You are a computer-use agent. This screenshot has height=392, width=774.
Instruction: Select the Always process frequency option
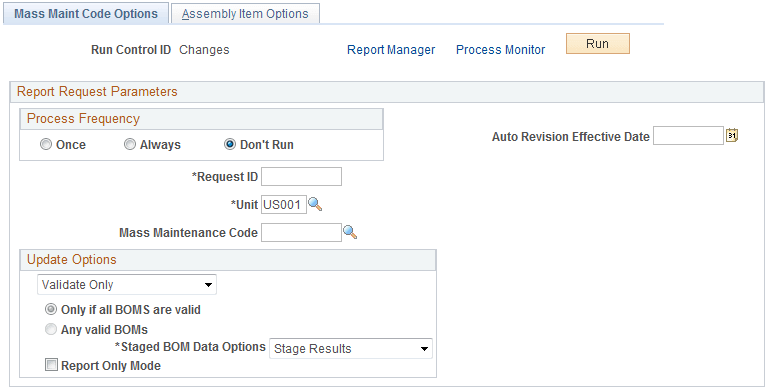click(x=130, y=144)
